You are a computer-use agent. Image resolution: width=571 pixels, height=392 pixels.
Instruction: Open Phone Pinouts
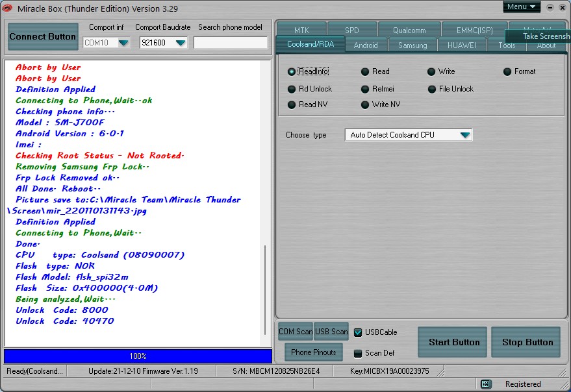pos(314,352)
